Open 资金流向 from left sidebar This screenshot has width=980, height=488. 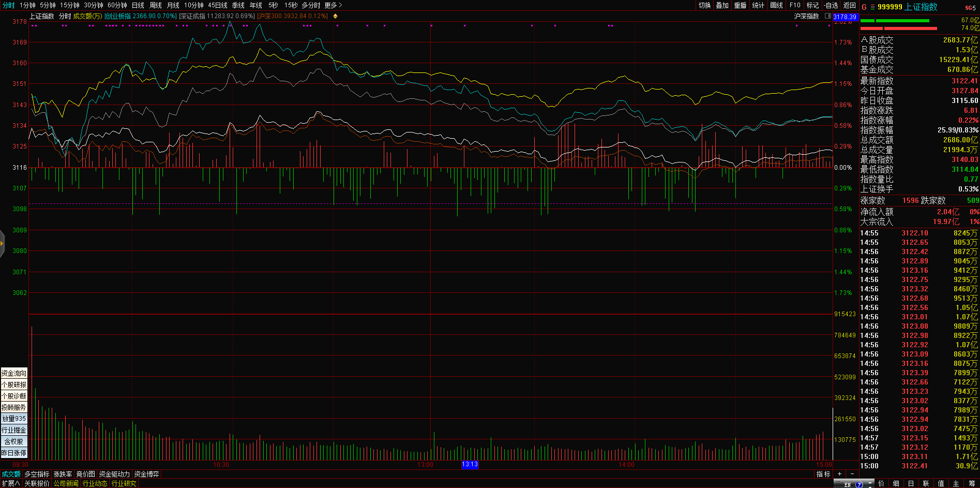pyautogui.click(x=14, y=373)
